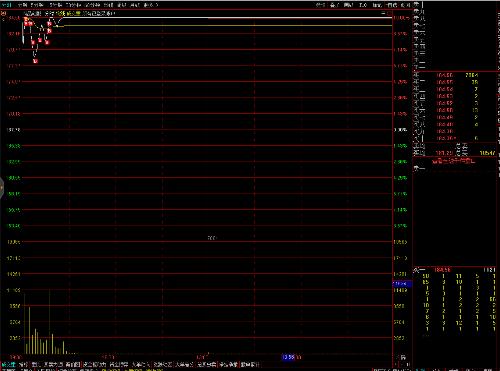
Task: Open the first item in the top menu bar
Action: tap(7, 5)
